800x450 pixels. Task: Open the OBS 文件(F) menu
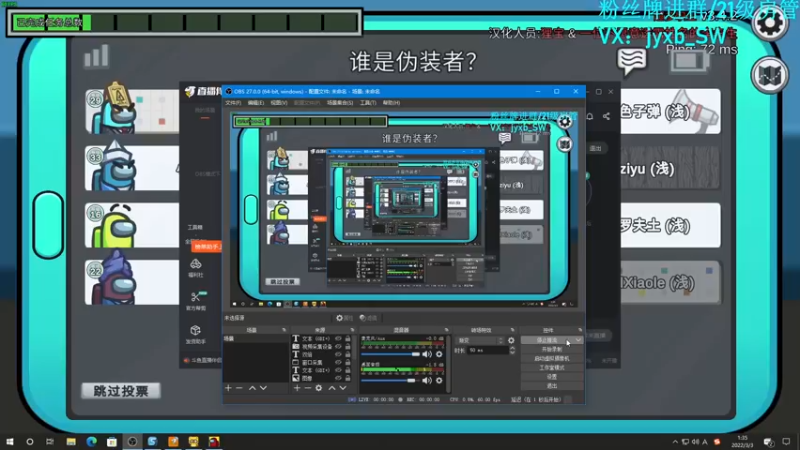click(233, 103)
